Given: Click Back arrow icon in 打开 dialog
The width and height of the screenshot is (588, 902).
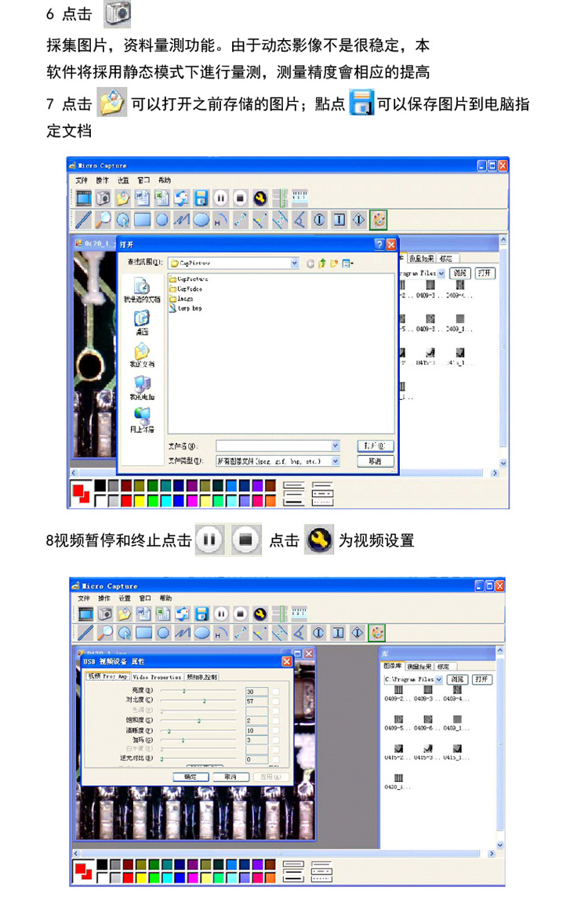Looking at the screenshot, I should click(310, 264).
